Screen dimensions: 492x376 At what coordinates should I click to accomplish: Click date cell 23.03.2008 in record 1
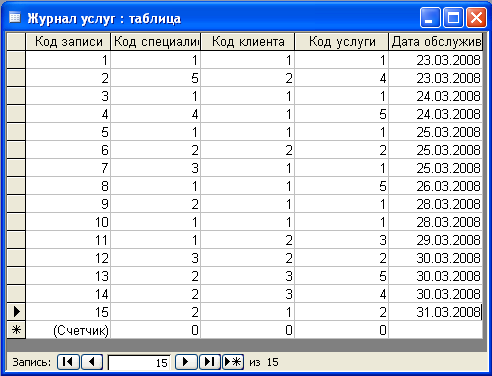pos(436,60)
